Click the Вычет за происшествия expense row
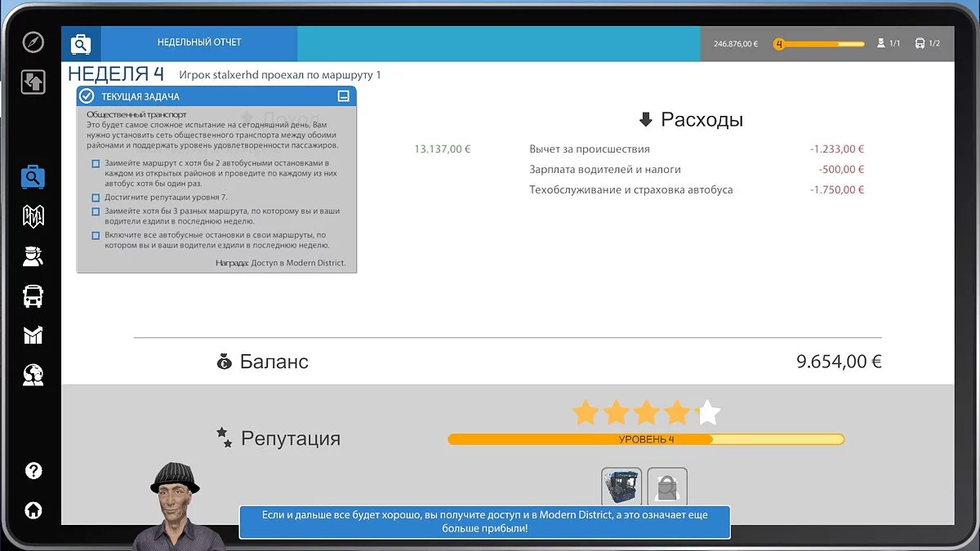 (x=697, y=149)
